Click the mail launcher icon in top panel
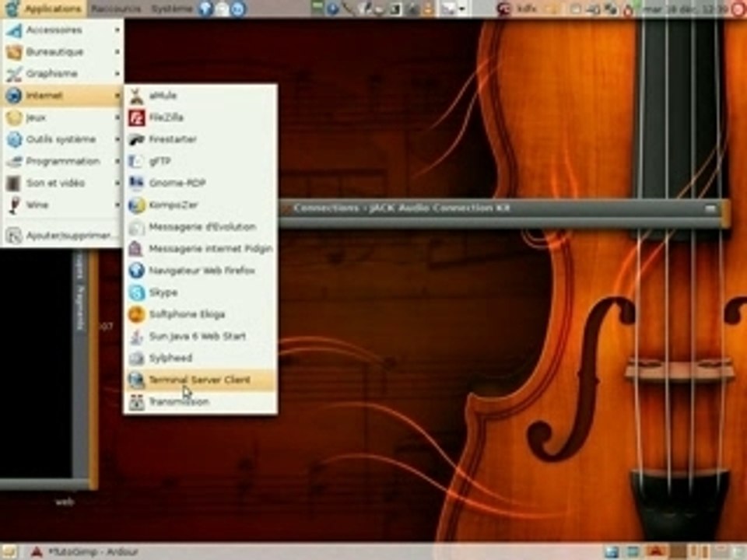Screen dimensions: 747x560 click(x=222, y=9)
